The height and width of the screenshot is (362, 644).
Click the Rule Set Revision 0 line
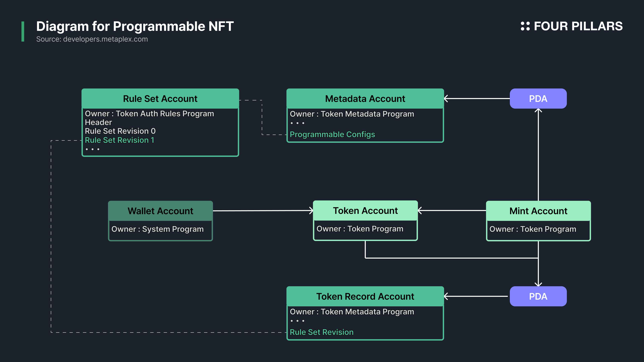pyautogui.click(x=120, y=131)
